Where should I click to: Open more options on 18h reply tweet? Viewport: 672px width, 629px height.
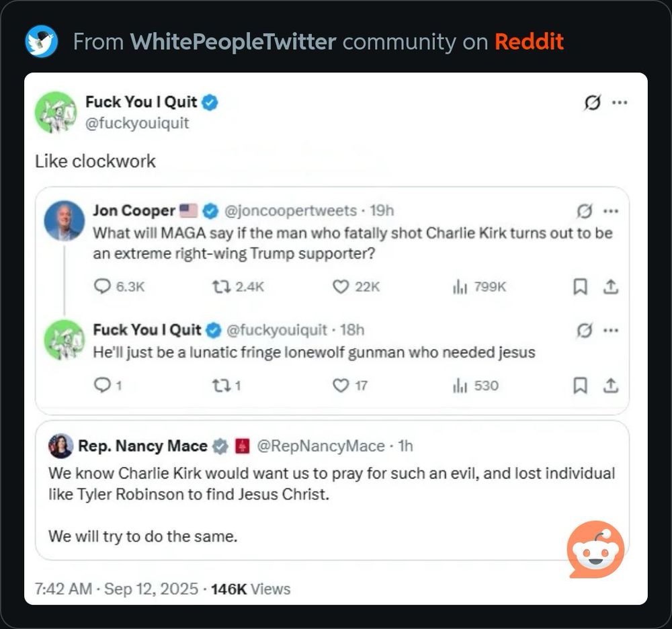tap(611, 331)
